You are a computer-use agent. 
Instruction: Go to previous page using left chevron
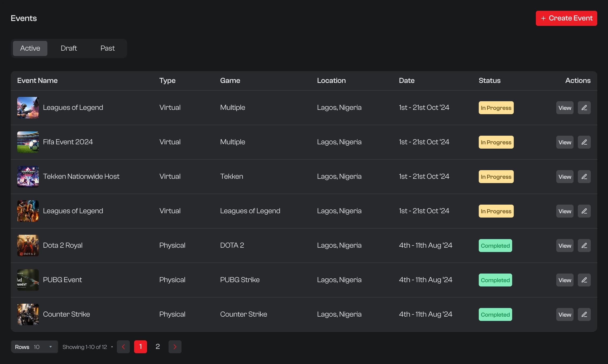coord(124,347)
